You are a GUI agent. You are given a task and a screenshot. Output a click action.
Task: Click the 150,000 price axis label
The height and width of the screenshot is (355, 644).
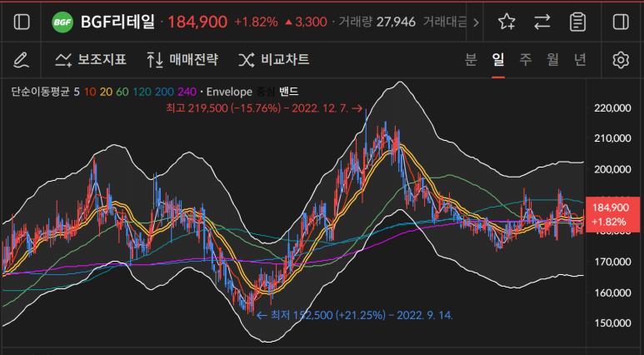(x=613, y=323)
